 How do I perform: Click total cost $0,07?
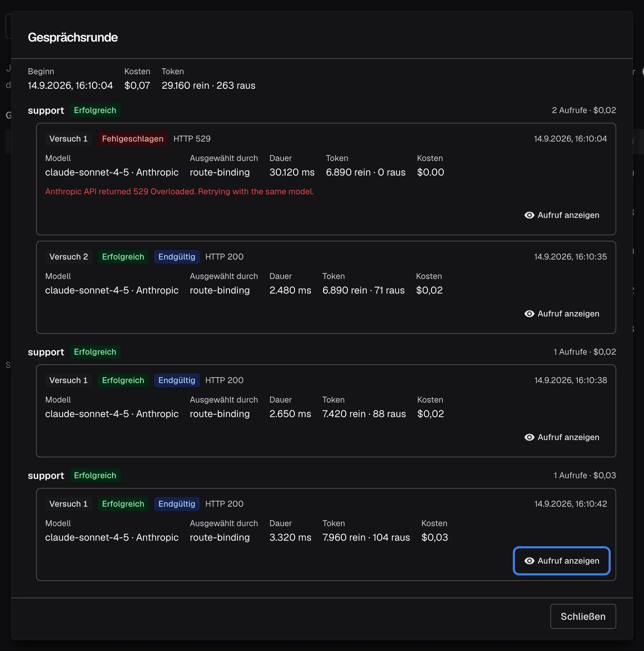pos(137,86)
